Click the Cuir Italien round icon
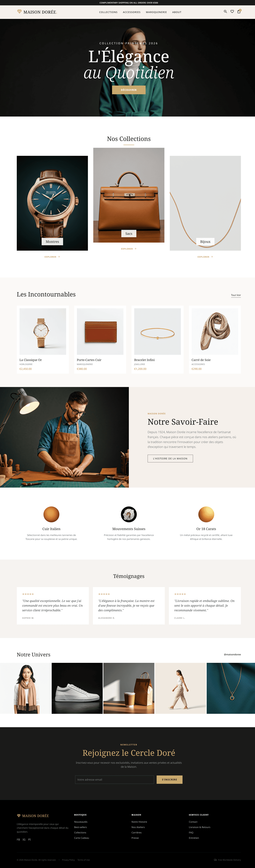This screenshot has width=255, height=868. tap(51, 514)
